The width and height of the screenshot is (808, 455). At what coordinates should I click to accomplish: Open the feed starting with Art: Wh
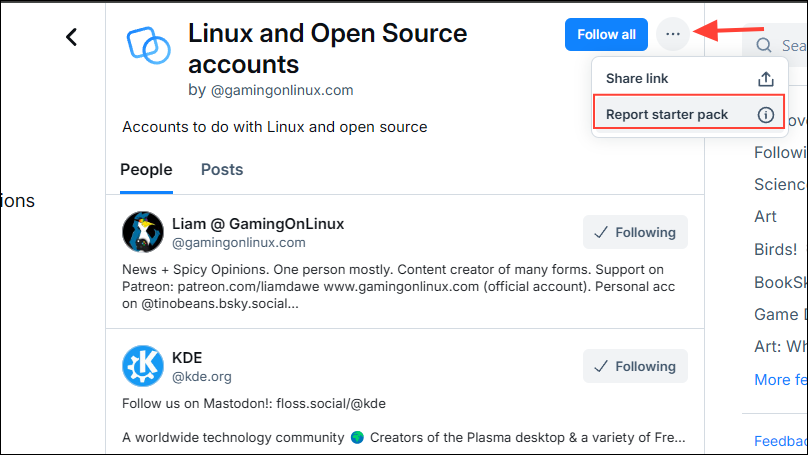point(781,346)
